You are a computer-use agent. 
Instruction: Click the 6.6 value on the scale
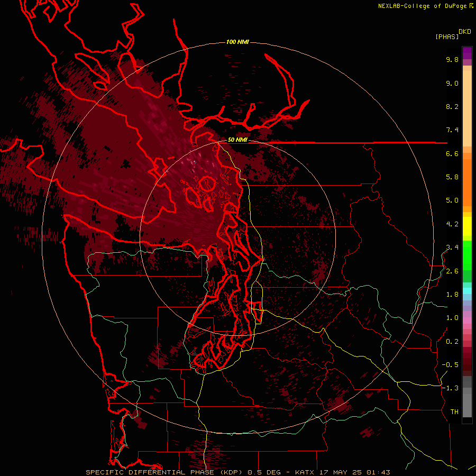tap(452, 153)
